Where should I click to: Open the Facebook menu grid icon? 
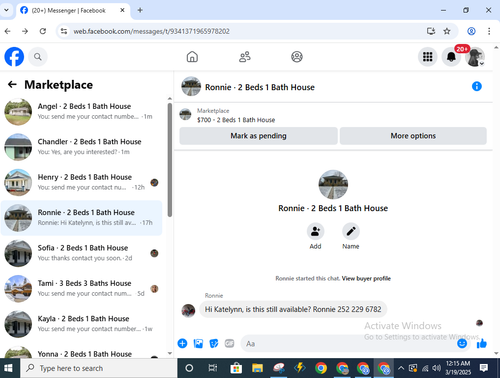click(427, 57)
